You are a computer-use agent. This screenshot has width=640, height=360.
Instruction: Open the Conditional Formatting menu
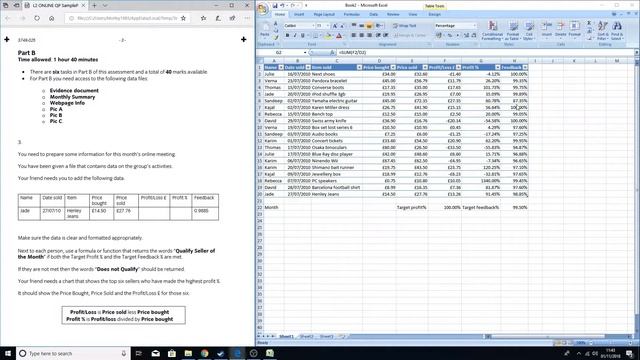pyautogui.click(x=492, y=30)
